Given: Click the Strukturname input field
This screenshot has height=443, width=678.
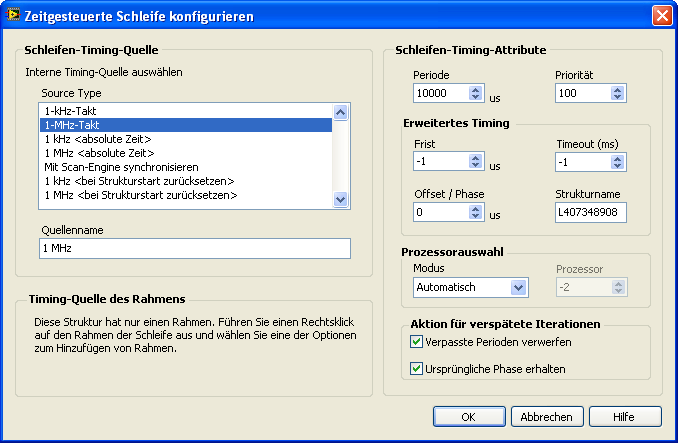Looking at the screenshot, I should click(592, 212).
